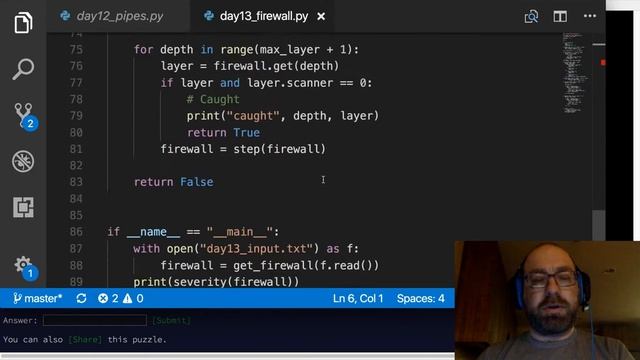Click the vertical scrollbar thumb

[598, 225]
